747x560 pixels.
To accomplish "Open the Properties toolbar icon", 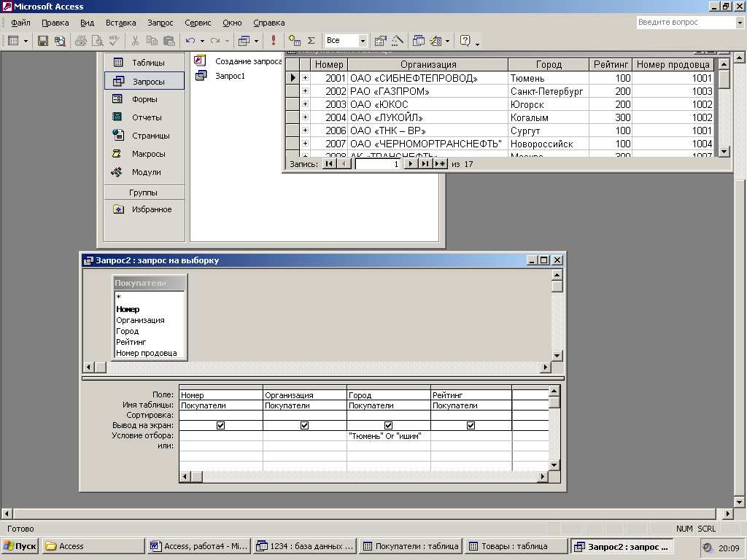I will 380,41.
